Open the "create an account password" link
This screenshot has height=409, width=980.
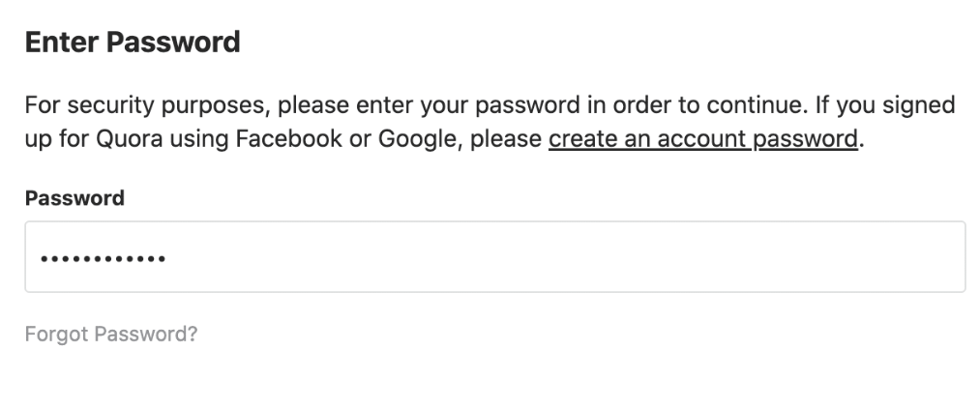pos(702,138)
